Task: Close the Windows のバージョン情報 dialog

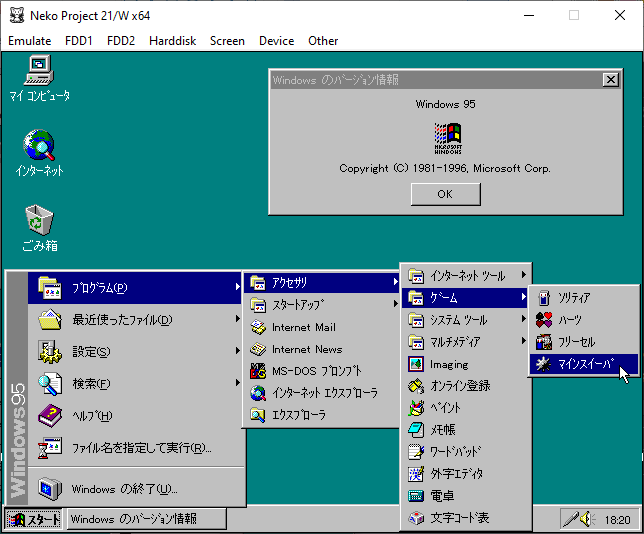Action: click(x=611, y=80)
